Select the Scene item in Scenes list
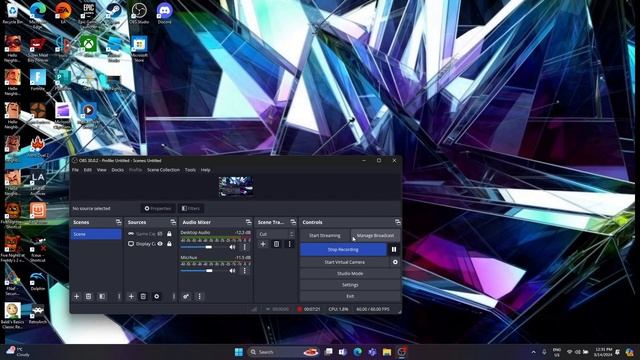This screenshot has width=640, height=360. 96,234
